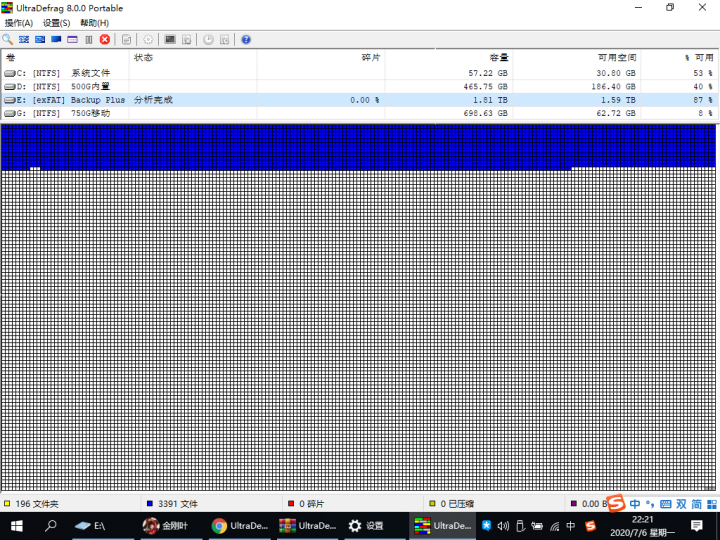Sort by the 碎片 column header
Image resolution: width=720 pixels, height=540 pixels.
click(x=321, y=57)
